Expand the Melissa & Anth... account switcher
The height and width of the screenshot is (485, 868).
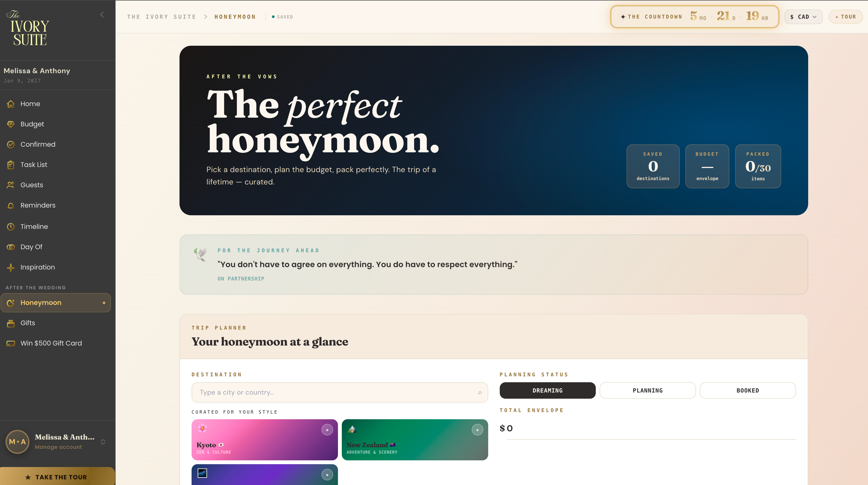[x=103, y=442]
